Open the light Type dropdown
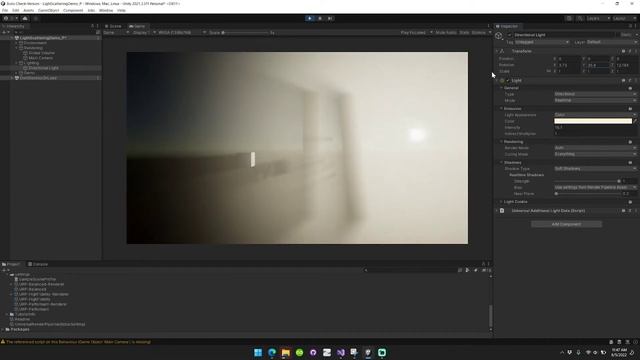640x360 pixels. [x=595, y=94]
